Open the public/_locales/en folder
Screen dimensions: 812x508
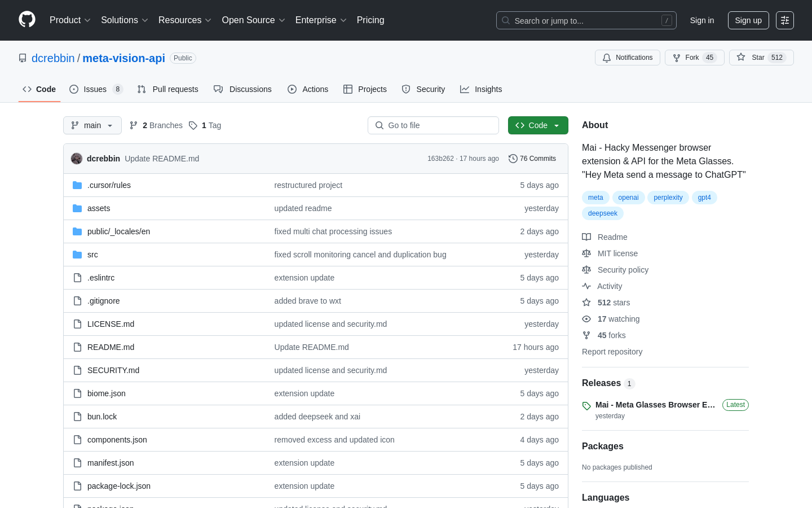point(118,231)
